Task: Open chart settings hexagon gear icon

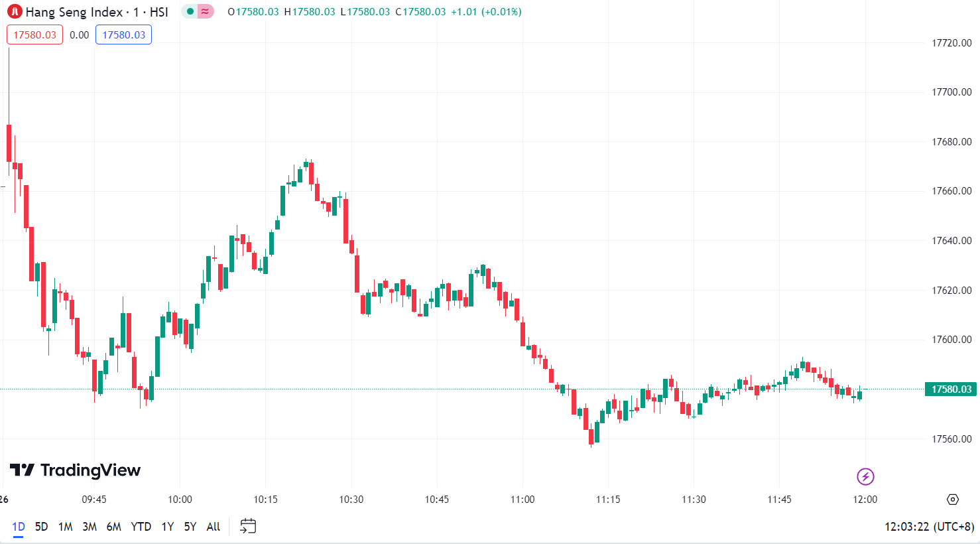Action: 953,500
